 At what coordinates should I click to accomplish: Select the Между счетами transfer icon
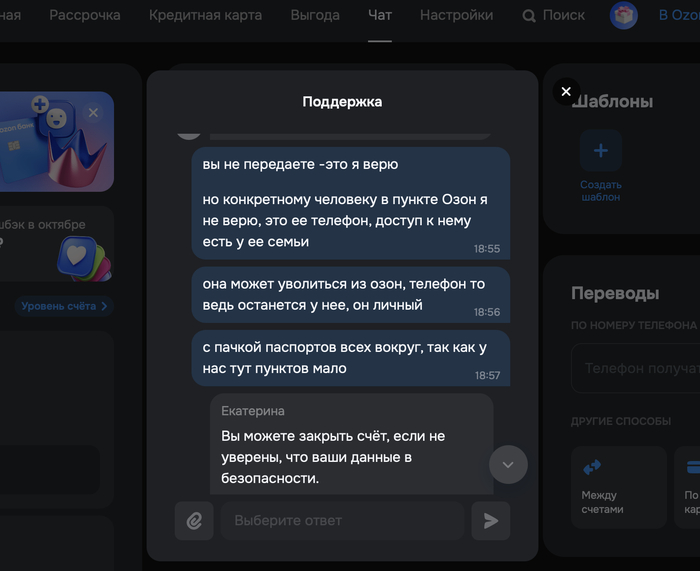click(592, 467)
